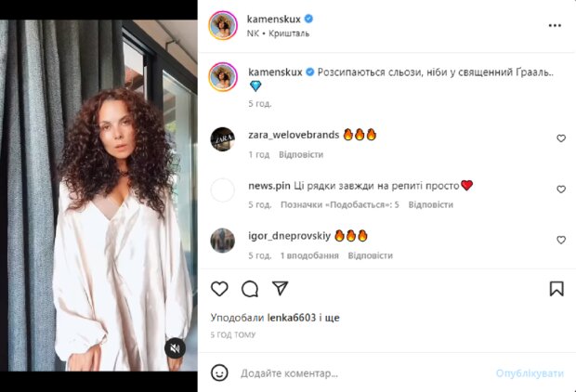
Task: Reply to the news.pin comment
Action: coord(430,204)
